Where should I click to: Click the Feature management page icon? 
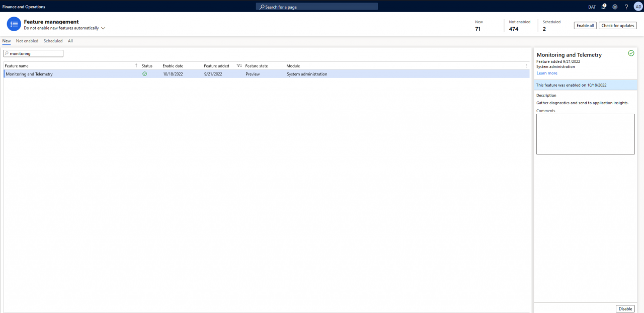(x=14, y=24)
